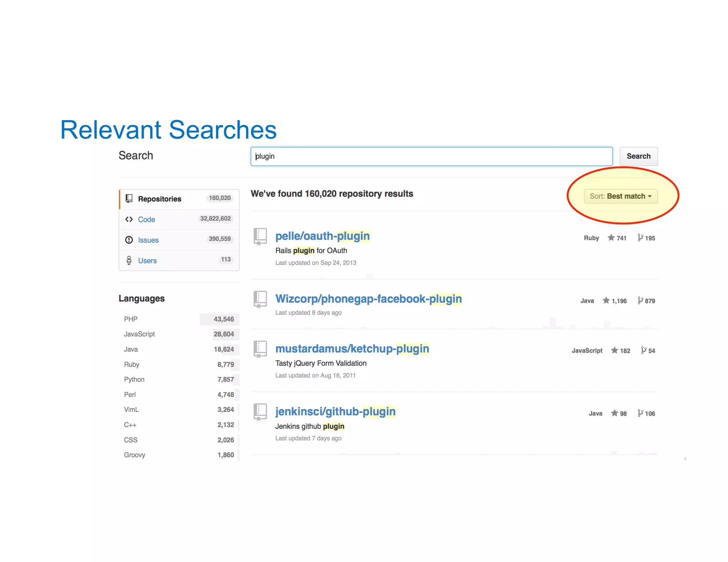The image size is (728, 562).
Task: Click 'Last updated 7 days ago' text
Action: click(309, 438)
